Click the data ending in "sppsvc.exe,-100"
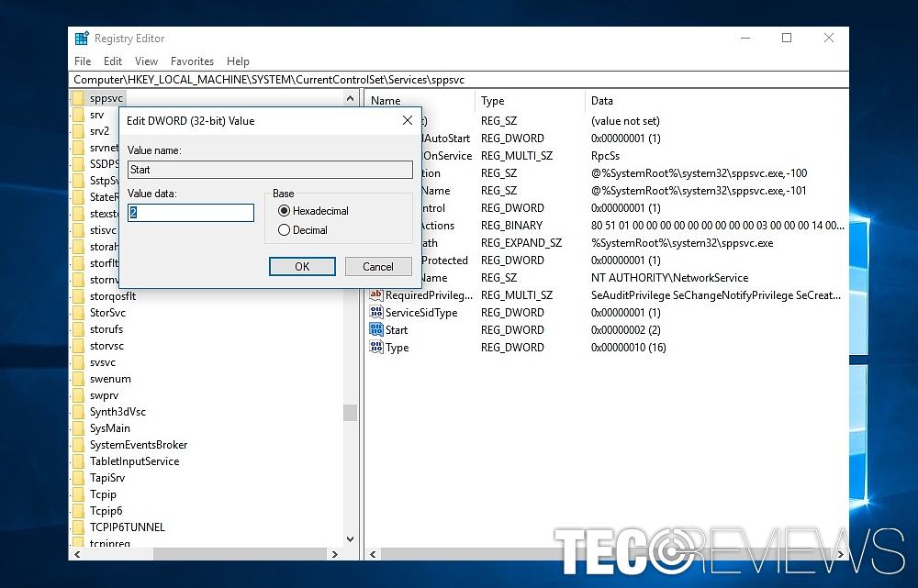This screenshot has width=918, height=588. (x=699, y=173)
